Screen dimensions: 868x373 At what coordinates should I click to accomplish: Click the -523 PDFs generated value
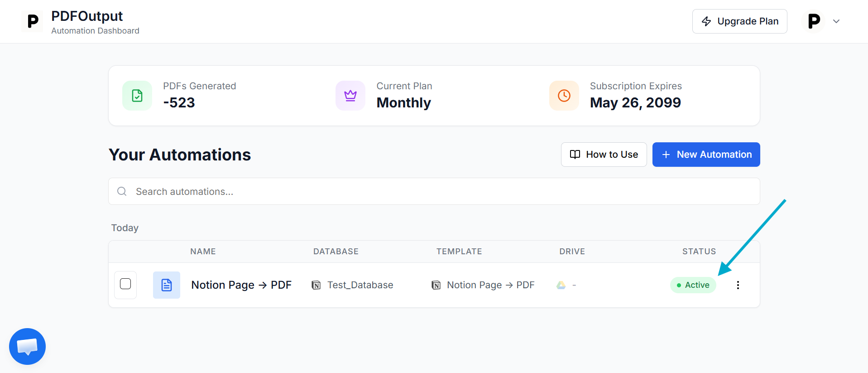coord(179,103)
